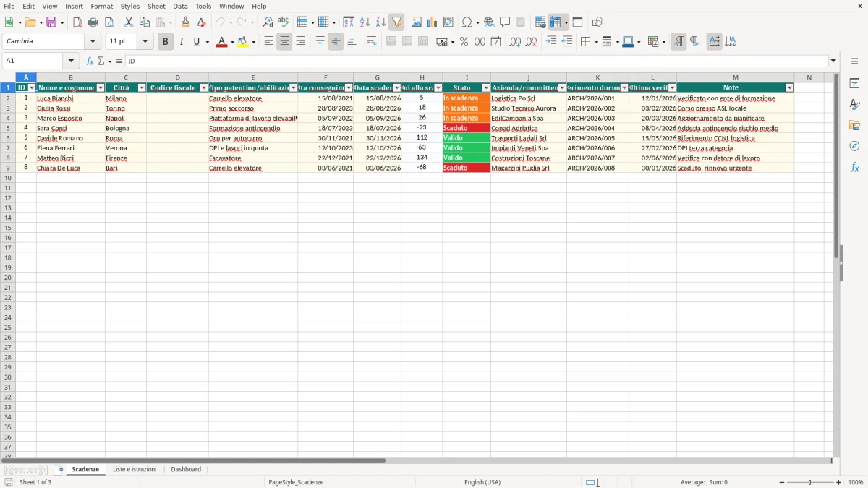Click the Insert Chart icon
This screenshot has height=488, width=868.
pos(433,22)
